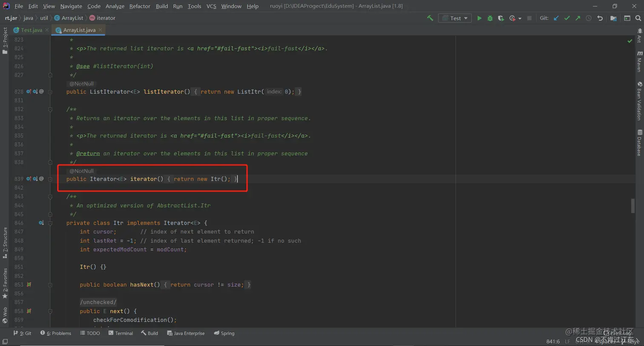
Task: Click the Rollback undo arrow icon
Action: pos(600,18)
